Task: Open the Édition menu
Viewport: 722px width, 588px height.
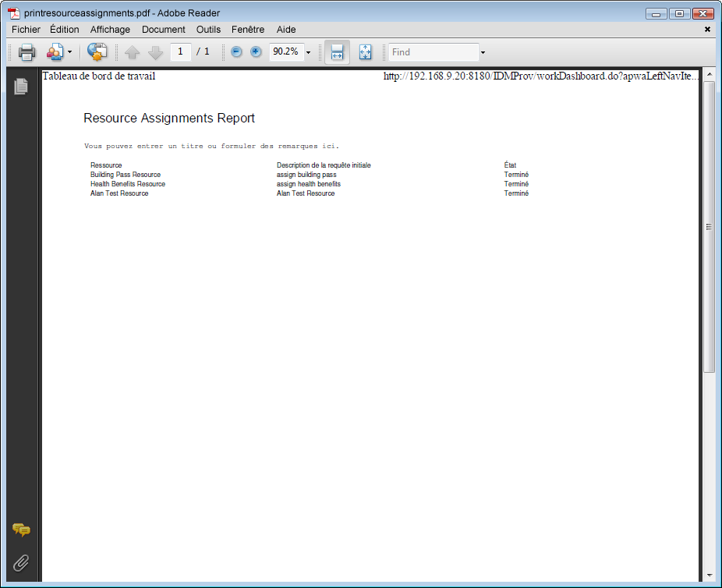Action: (65, 30)
